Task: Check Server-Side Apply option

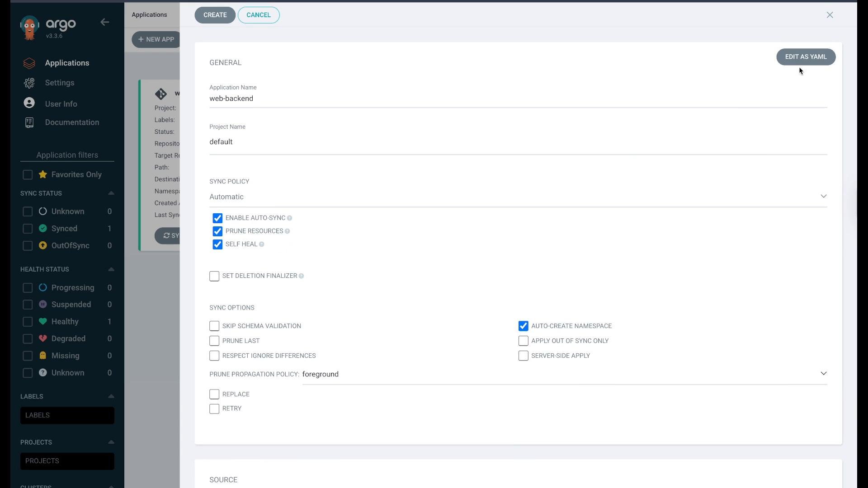Action: coord(524,356)
